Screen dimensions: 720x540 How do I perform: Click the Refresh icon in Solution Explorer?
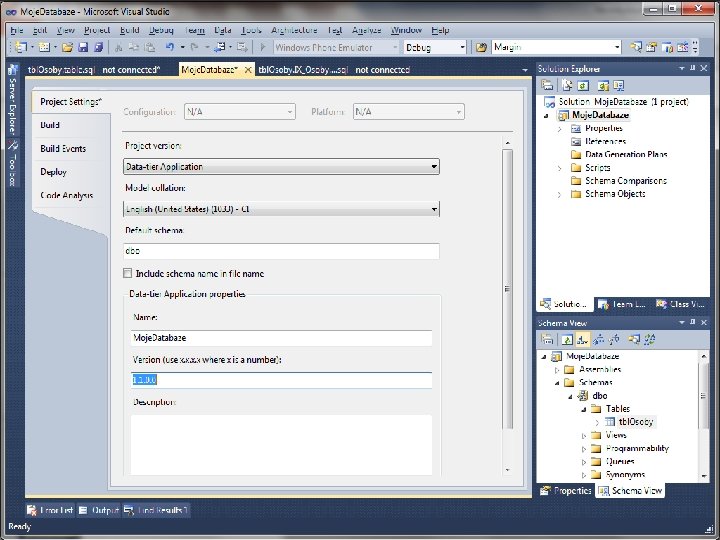(x=583, y=85)
